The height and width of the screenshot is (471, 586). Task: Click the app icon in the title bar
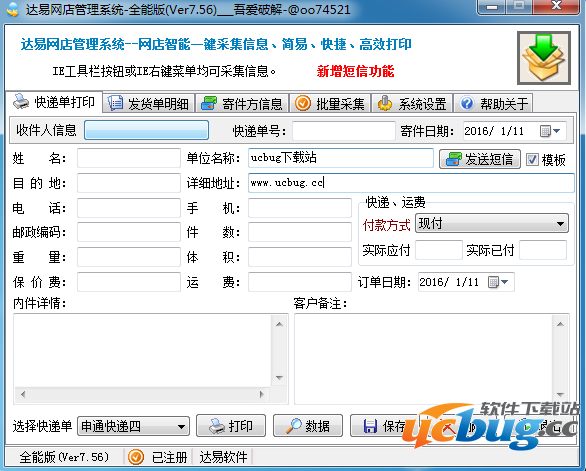(13, 9)
